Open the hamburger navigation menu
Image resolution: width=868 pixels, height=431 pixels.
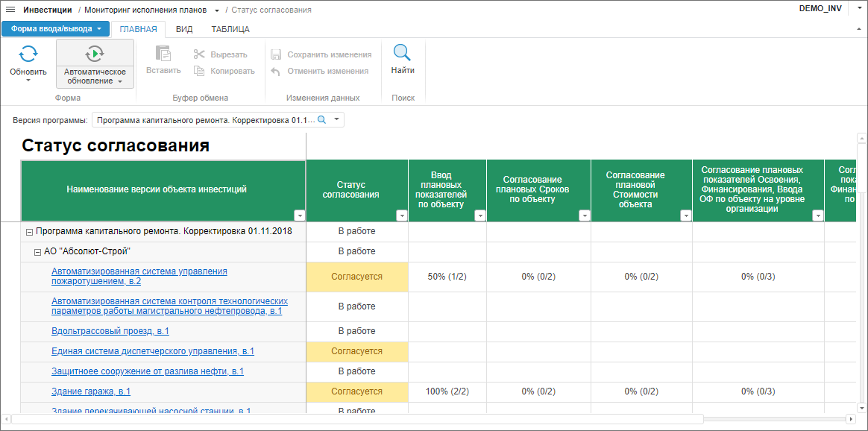[10, 10]
